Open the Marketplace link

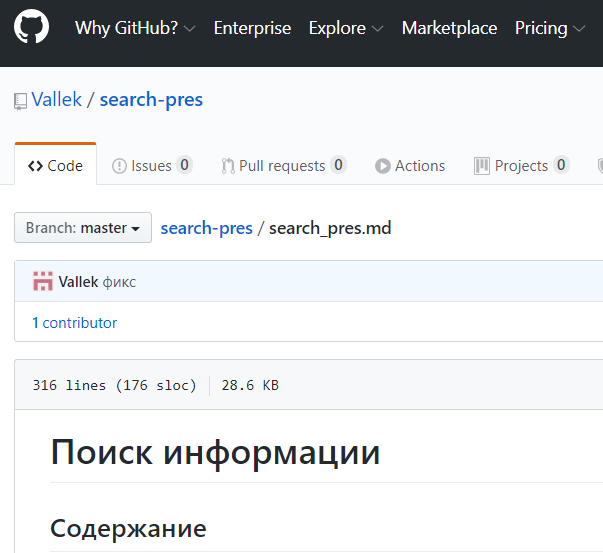tap(449, 28)
